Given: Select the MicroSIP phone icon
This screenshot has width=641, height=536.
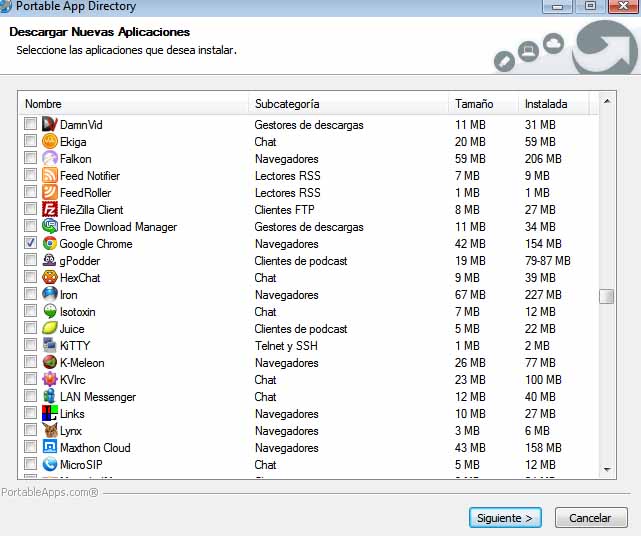Looking at the screenshot, I should pyautogui.click(x=49, y=464).
